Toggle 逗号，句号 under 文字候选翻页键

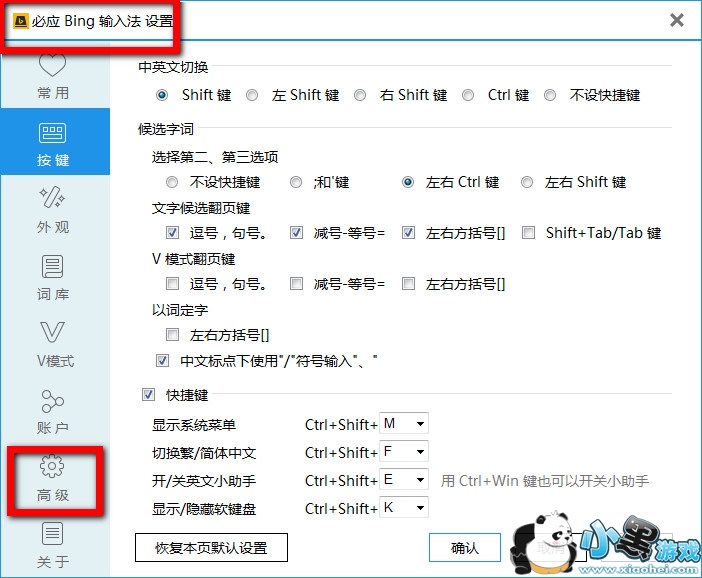coord(172,233)
